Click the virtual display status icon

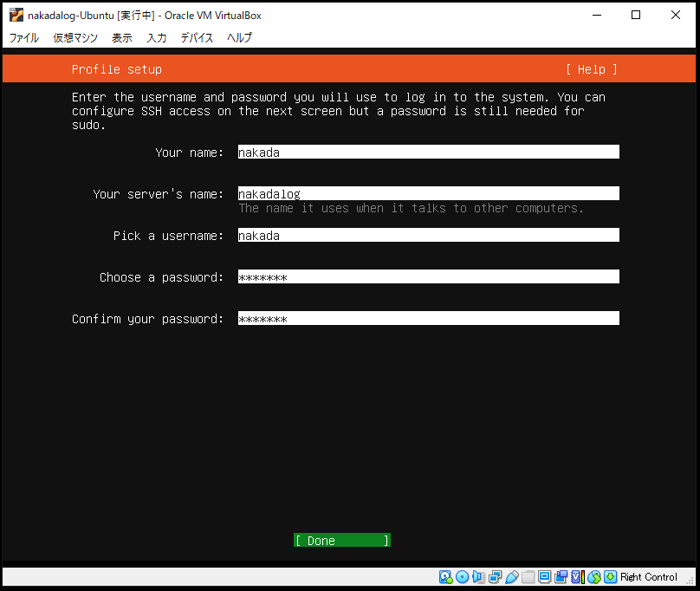pyautogui.click(x=545, y=577)
